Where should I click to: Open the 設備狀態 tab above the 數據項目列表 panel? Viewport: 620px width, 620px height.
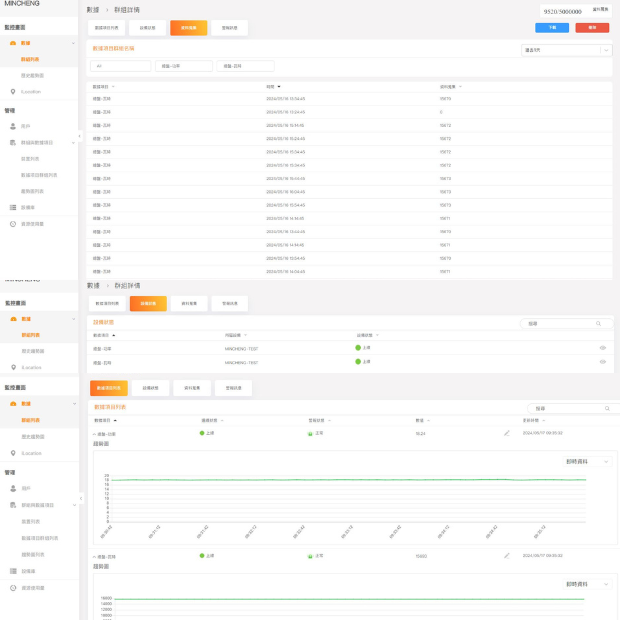150,388
